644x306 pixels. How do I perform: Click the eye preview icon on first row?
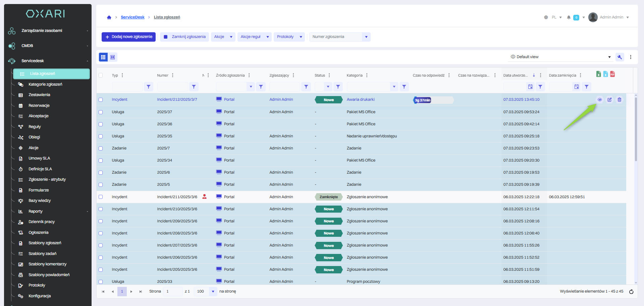(x=599, y=99)
